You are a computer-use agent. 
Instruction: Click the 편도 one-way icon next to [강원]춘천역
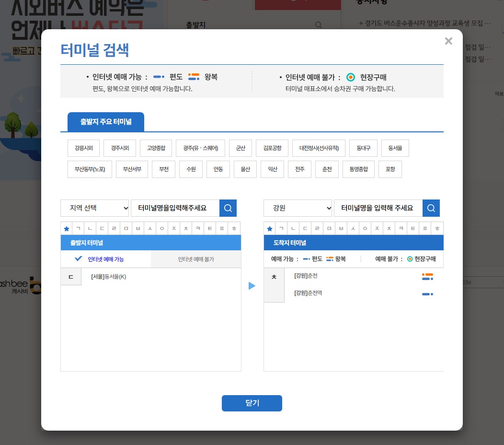click(427, 294)
